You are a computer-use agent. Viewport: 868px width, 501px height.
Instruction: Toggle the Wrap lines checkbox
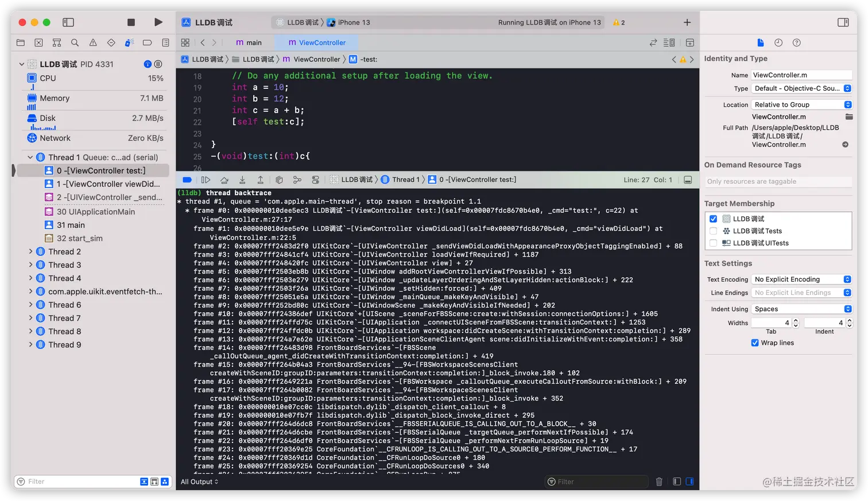[x=755, y=343]
